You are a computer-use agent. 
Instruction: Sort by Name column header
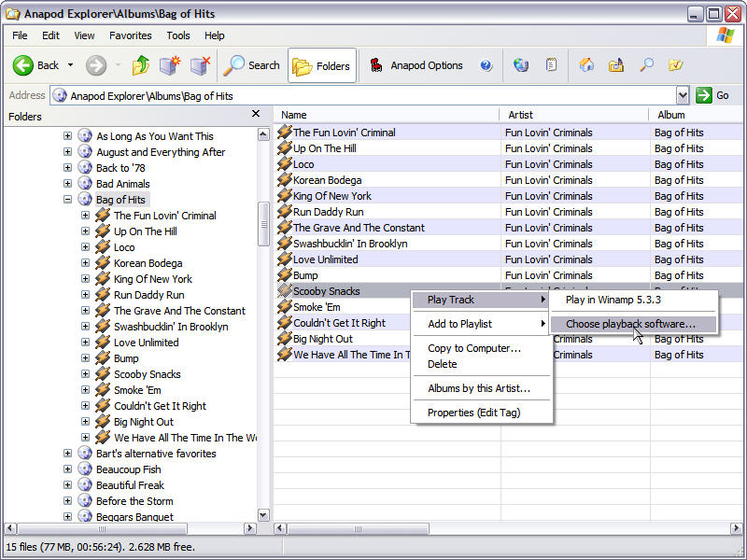387,115
